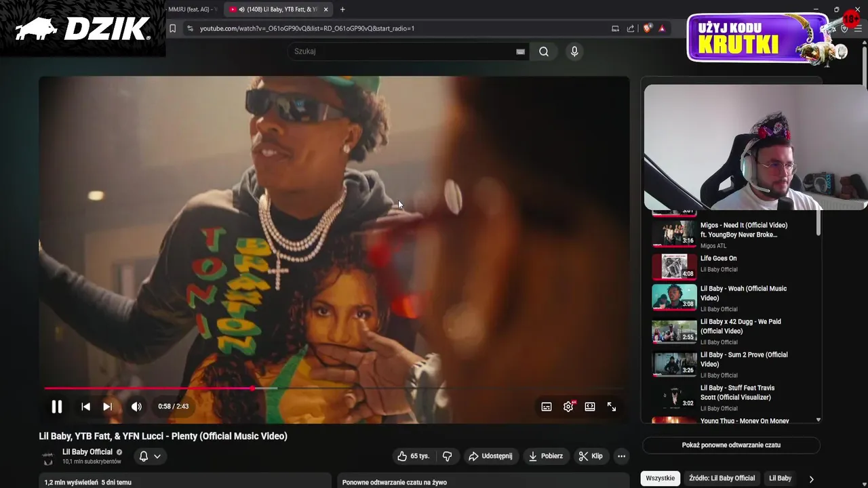Start voice search with microphone
Screen dimensions: 868x488
coord(574,52)
